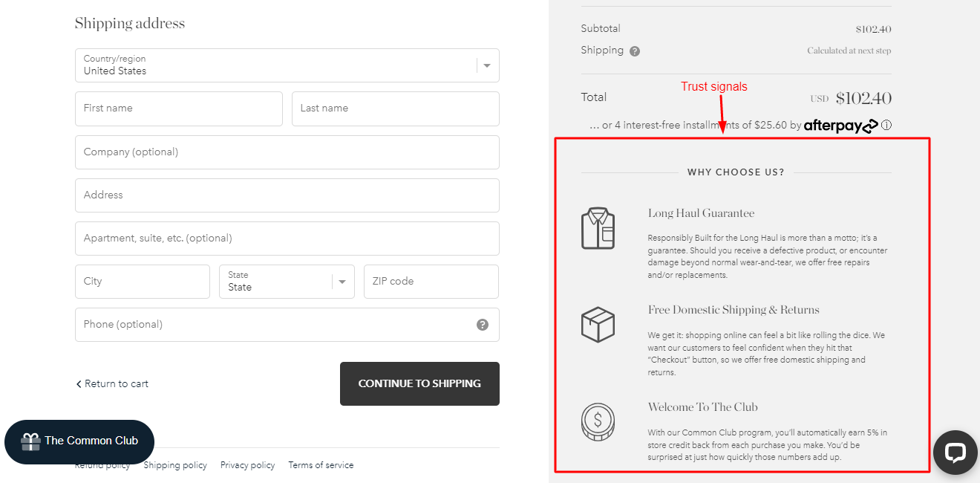Viewport: 980px width, 483px height.
Task: Click the First name field
Action: coord(179,108)
